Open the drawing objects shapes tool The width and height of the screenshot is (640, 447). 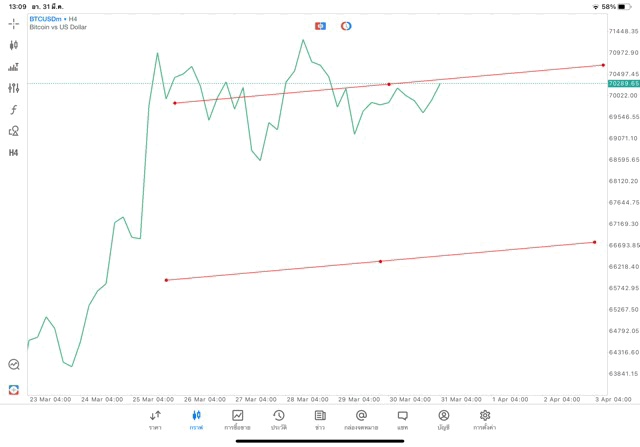[x=14, y=131]
